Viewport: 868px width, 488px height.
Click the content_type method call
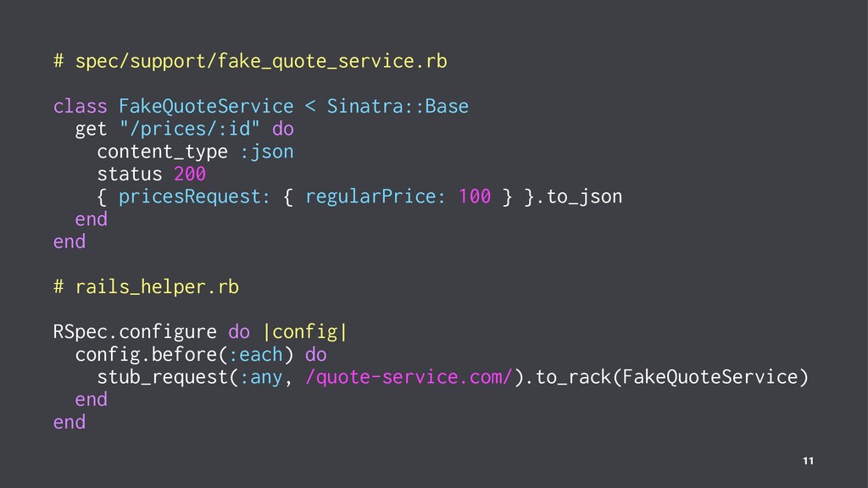tap(163, 152)
